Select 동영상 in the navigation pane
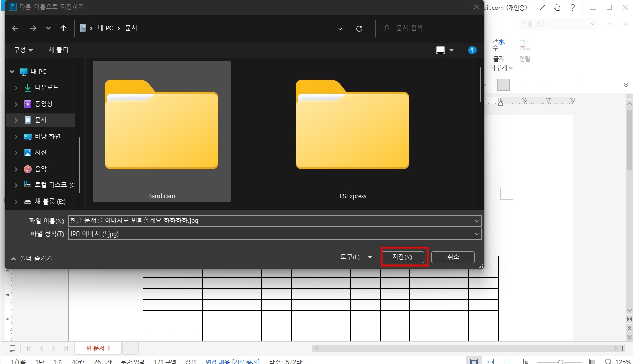 click(x=43, y=104)
